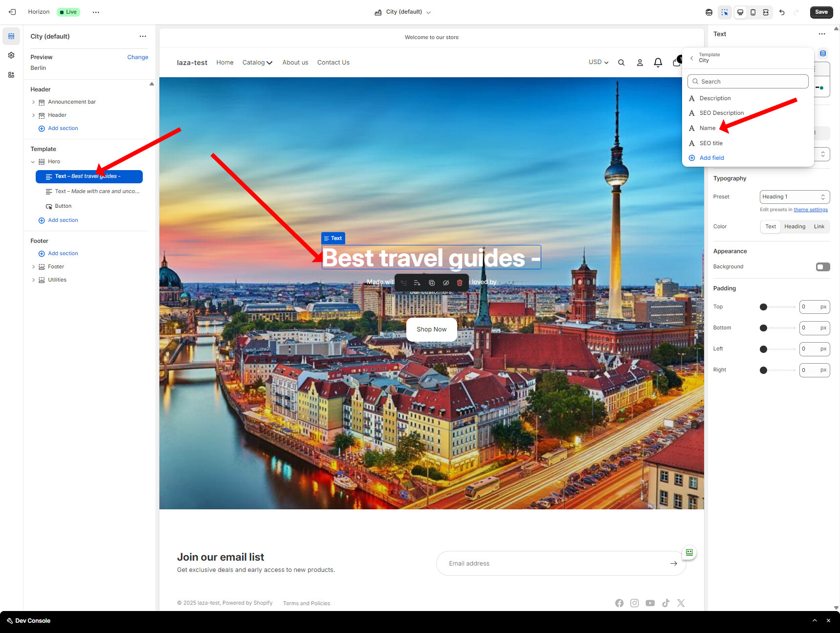Select the SEO Description field
The width and height of the screenshot is (840, 633).
coord(748,113)
